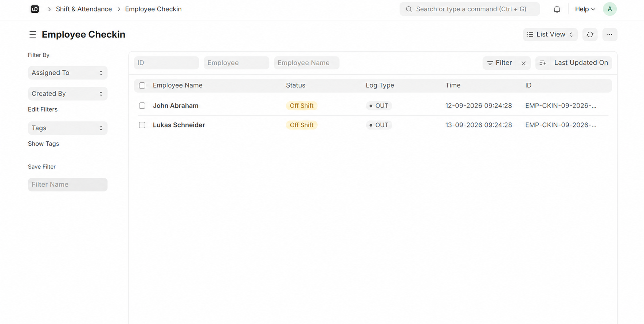Click the ID cell in John Abraham row
The image size is (644, 324).
[x=561, y=106]
